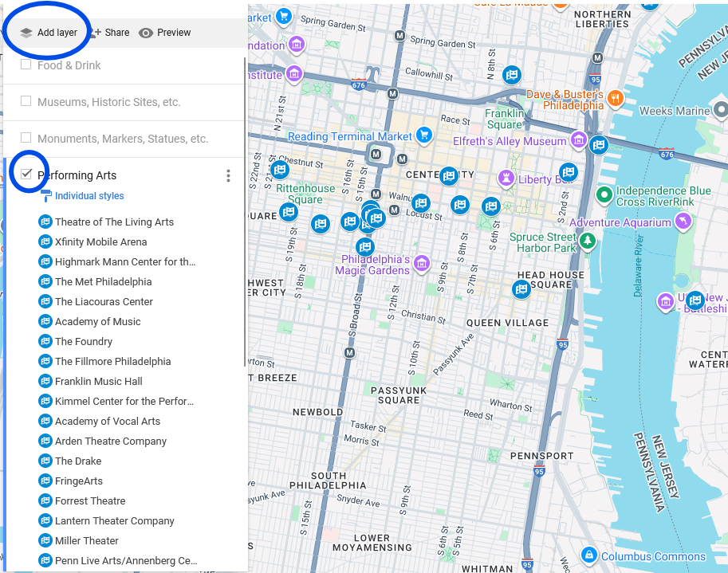
Task: Enable the Food & Drink layer checkbox
Action: (x=26, y=65)
